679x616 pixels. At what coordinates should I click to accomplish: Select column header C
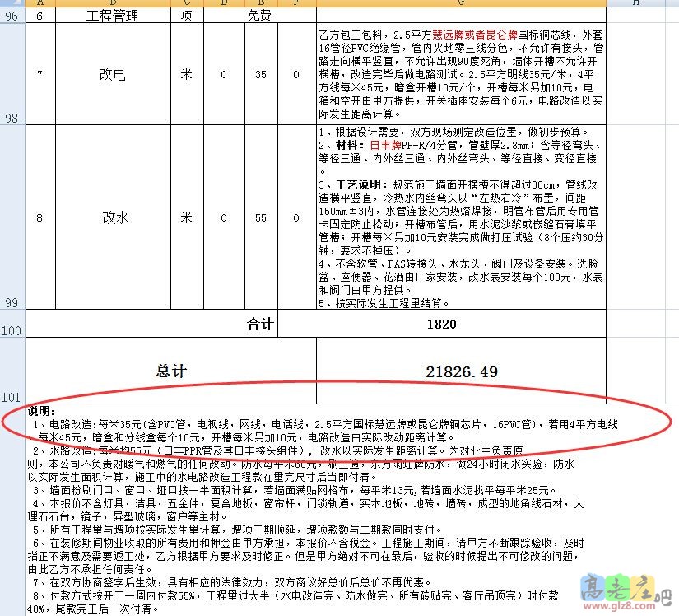point(186,5)
